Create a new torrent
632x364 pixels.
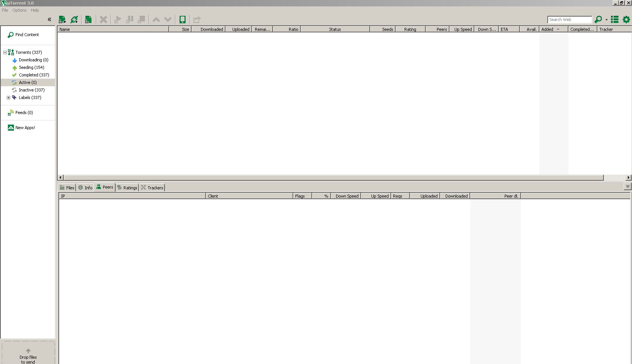pos(88,19)
